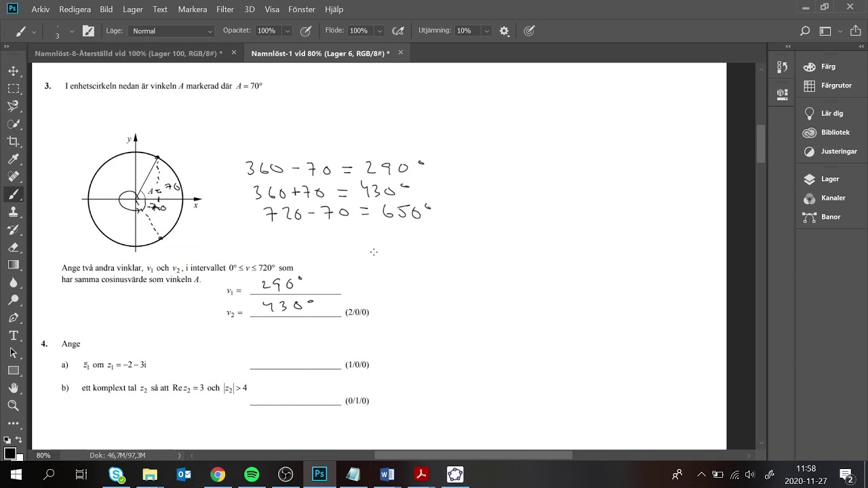This screenshot has width=868, height=488.
Task: Toggle pressure control for brush size
Action: point(529,30)
